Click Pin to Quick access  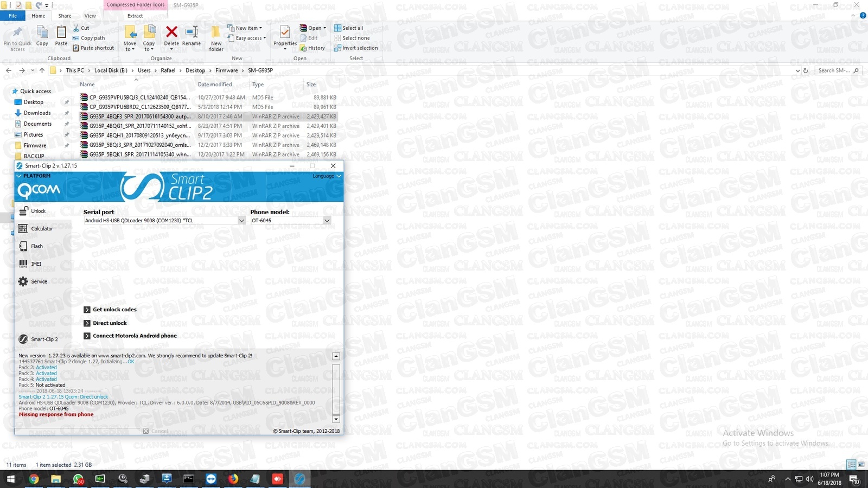point(17,38)
